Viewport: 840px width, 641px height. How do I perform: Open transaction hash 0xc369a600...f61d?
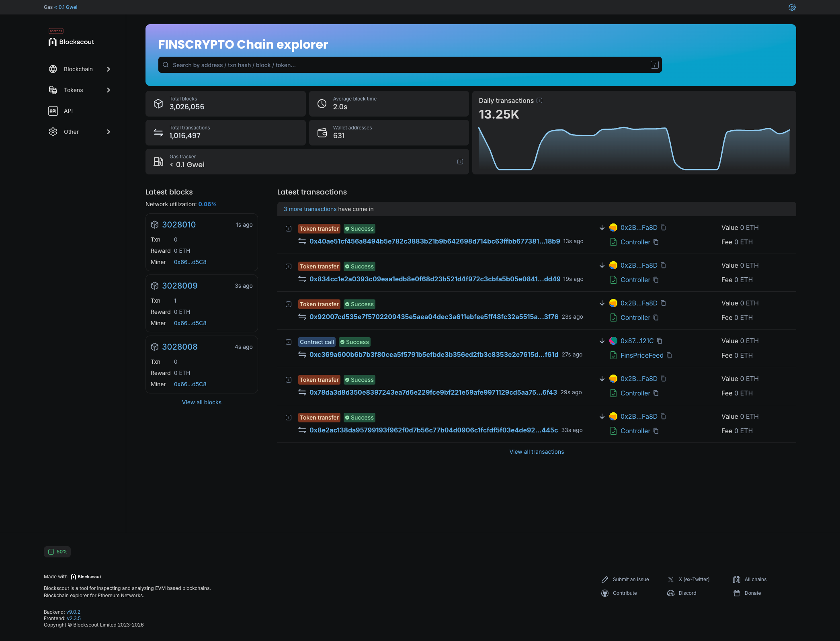pyautogui.click(x=434, y=354)
